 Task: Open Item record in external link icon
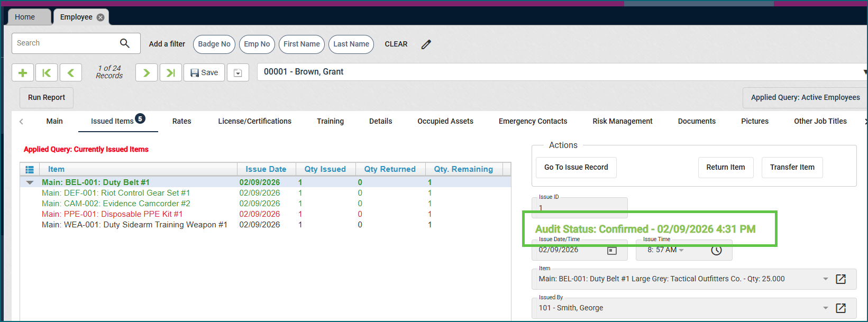click(x=840, y=279)
